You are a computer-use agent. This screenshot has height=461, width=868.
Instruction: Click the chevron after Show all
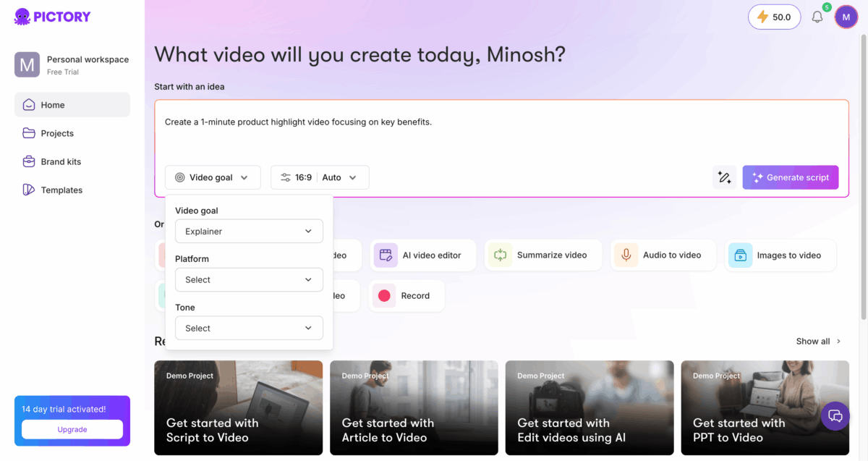(838, 341)
